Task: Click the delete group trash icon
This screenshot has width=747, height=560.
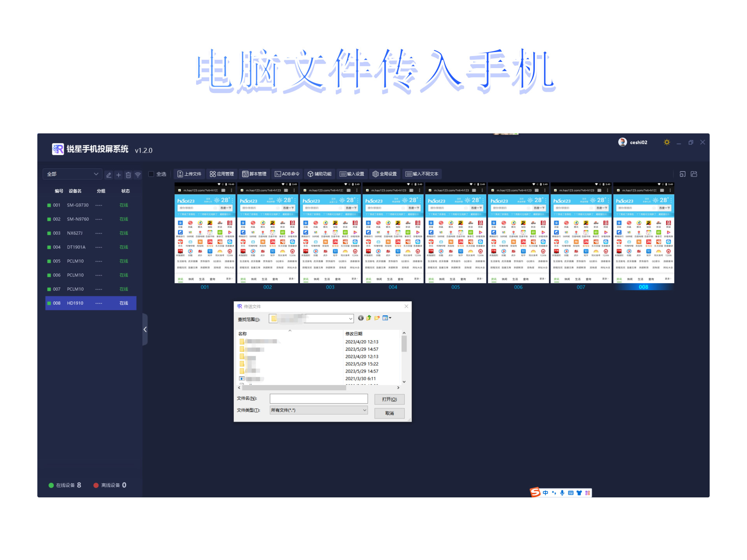Action: (128, 175)
